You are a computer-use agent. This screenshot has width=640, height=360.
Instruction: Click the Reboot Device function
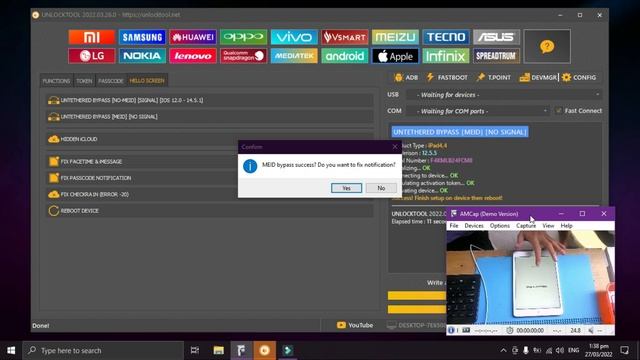coord(209,211)
